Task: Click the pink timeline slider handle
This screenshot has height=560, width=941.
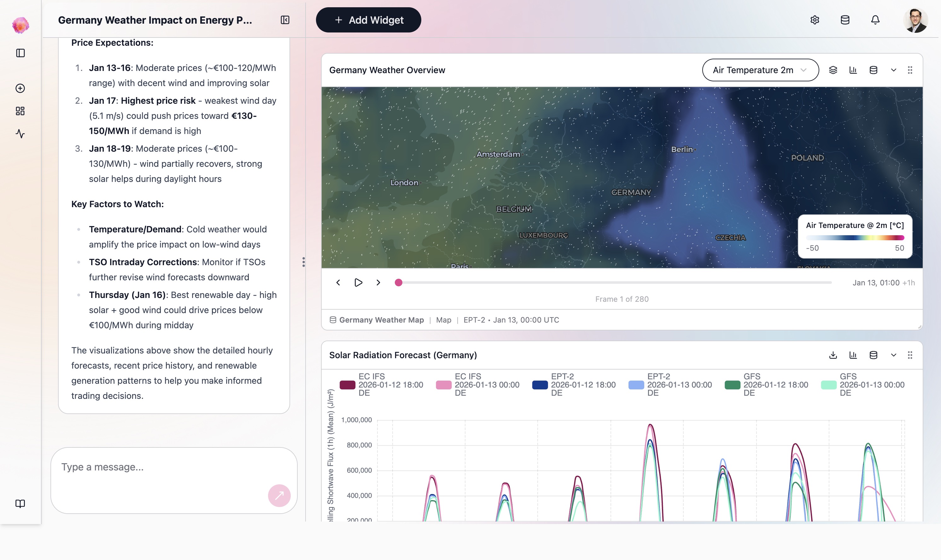Action: click(x=398, y=283)
